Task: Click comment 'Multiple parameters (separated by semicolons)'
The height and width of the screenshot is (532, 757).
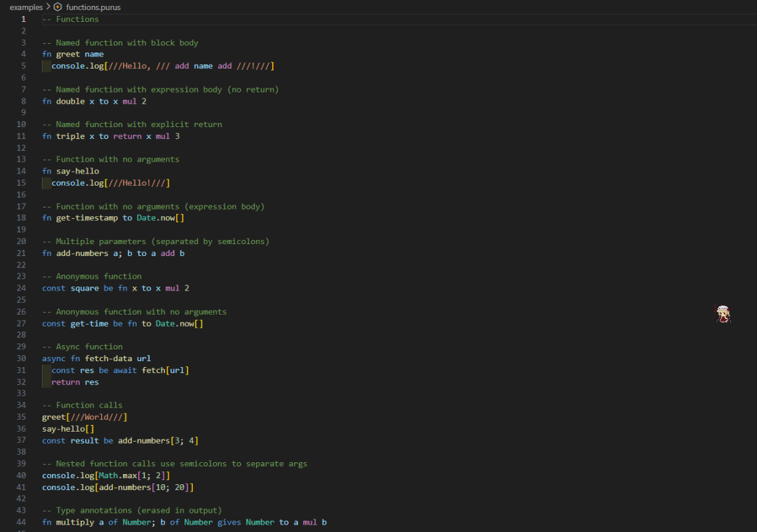Action: pos(163,241)
